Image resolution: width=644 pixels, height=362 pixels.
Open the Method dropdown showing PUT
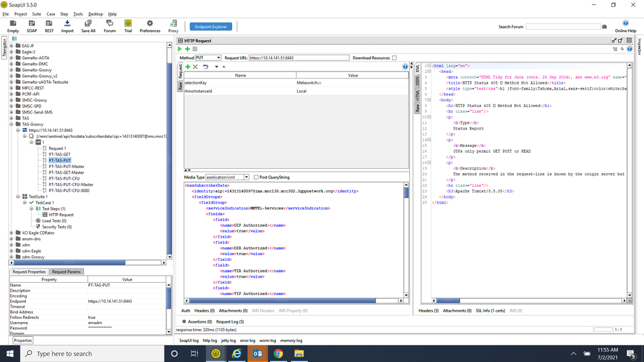208,58
